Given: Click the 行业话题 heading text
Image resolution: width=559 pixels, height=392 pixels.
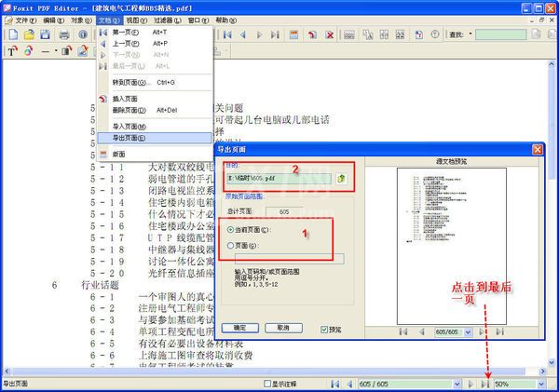Looking at the screenshot, I should (100, 285).
